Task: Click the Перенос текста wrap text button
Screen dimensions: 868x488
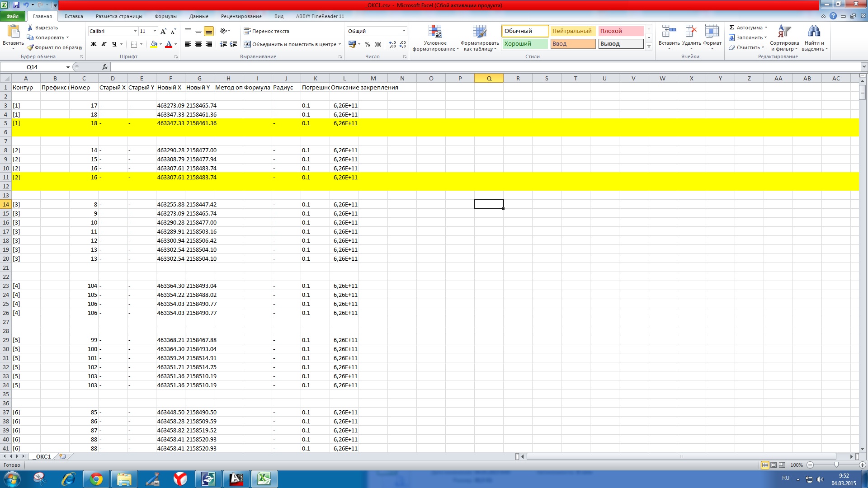Action: point(266,31)
